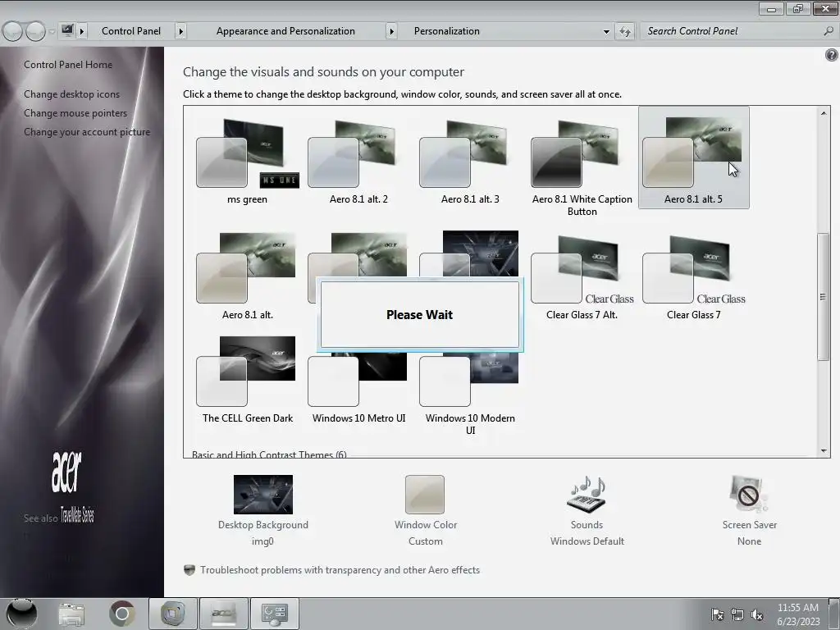Click the Screen Saver label

(x=749, y=525)
